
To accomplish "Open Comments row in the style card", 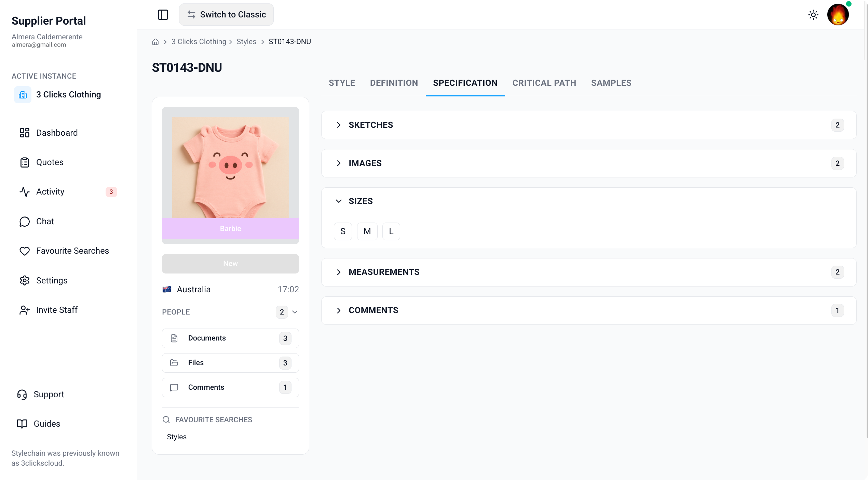I will (230, 387).
